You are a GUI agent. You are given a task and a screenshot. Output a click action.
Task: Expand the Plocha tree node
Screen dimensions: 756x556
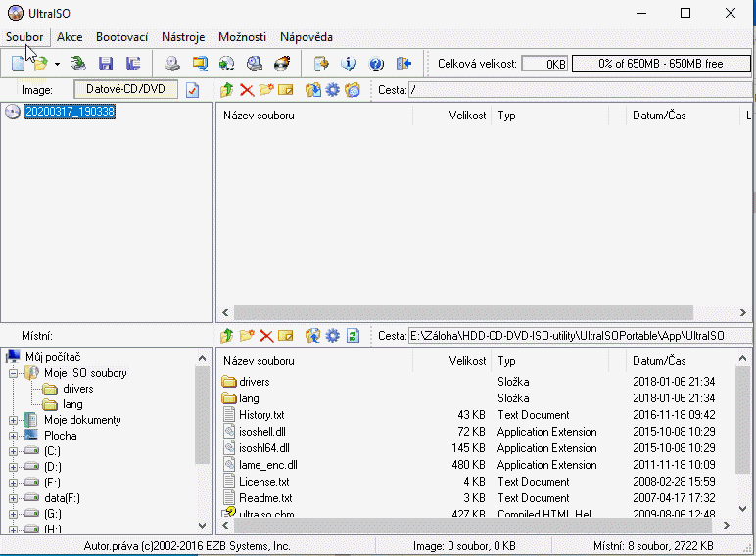pyautogui.click(x=14, y=436)
